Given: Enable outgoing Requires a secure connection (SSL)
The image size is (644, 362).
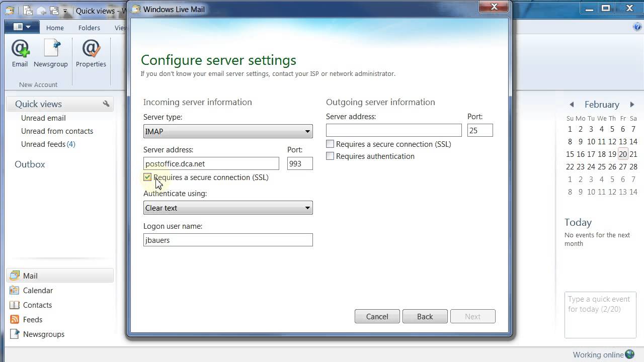Looking at the screenshot, I should pyautogui.click(x=330, y=144).
